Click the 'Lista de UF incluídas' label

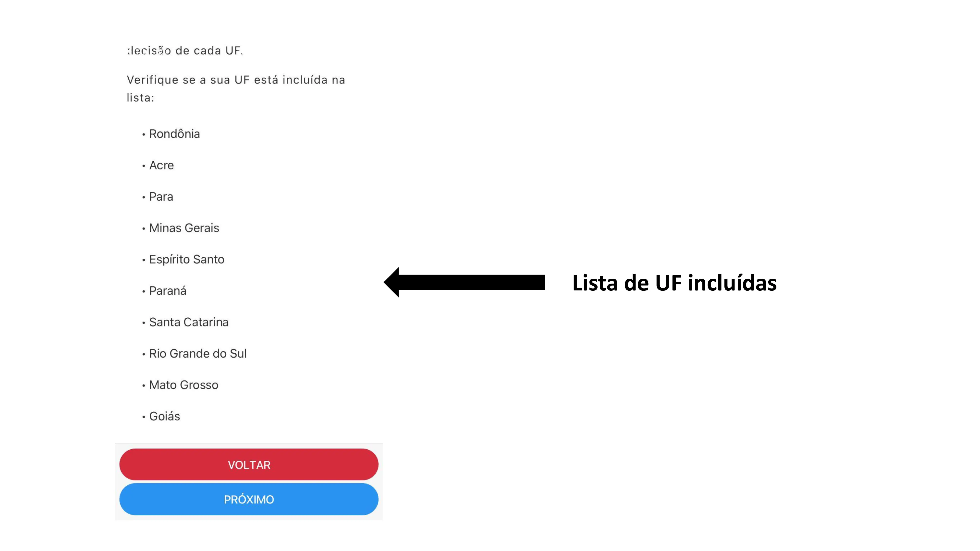click(674, 283)
